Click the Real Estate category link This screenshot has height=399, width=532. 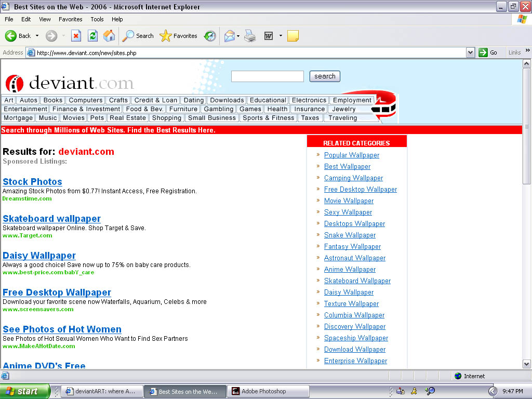click(x=128, y=118)
